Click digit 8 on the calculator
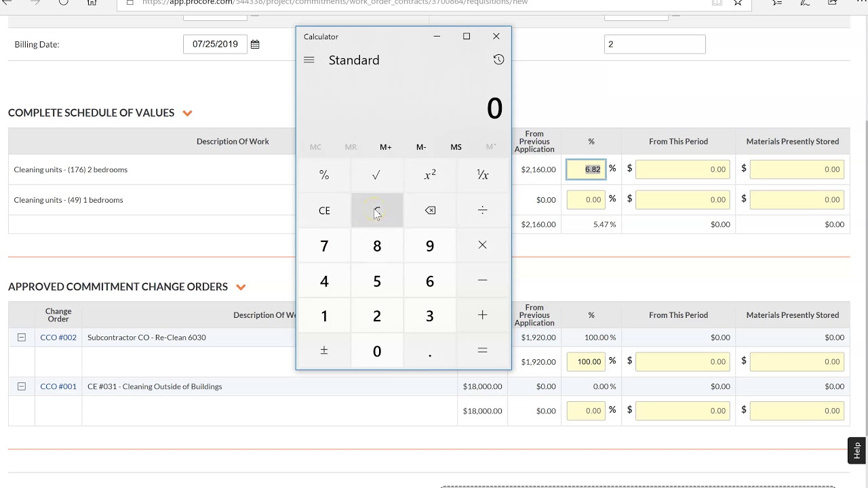 click(377, 245)
